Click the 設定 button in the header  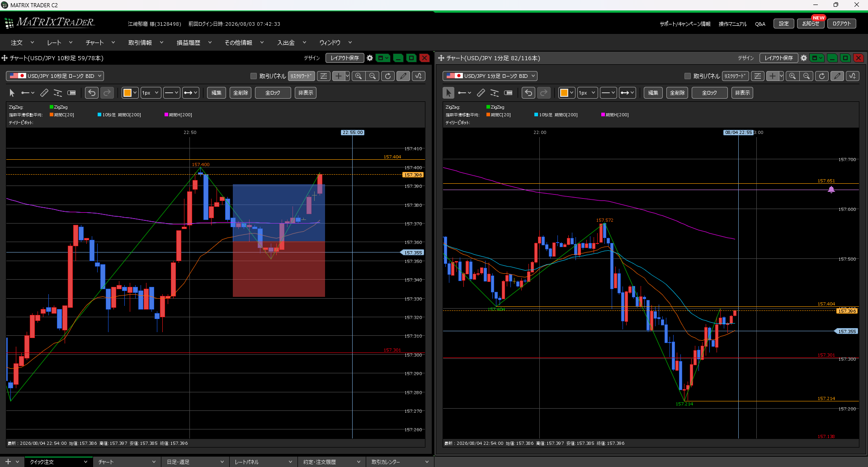pyautogui.click(x=783, y=24)
